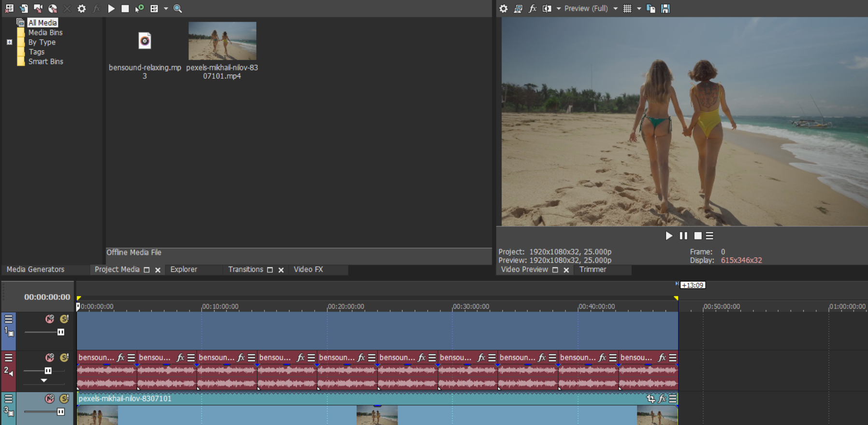Open menu of last bensound audio event
868x425 pixels.
[673, 357]
